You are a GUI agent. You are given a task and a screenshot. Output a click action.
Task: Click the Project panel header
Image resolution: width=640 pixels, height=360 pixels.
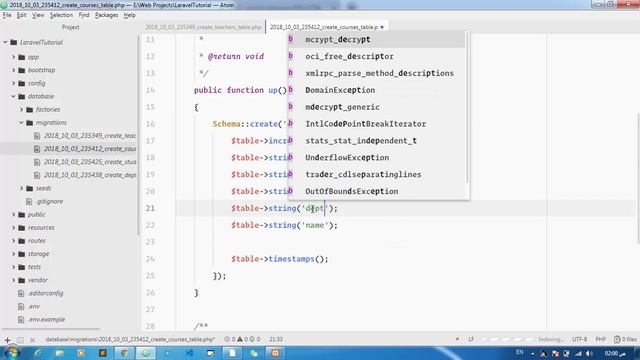[71, 27]
